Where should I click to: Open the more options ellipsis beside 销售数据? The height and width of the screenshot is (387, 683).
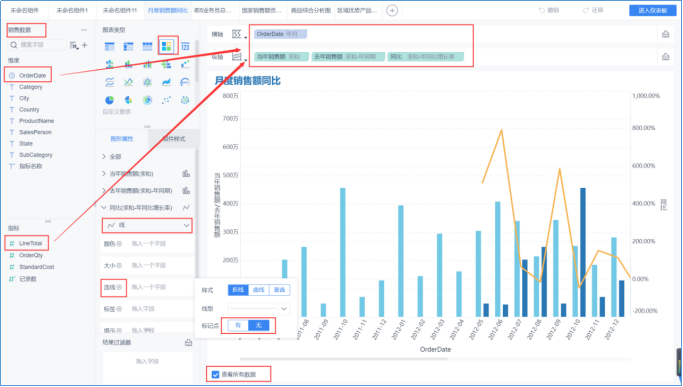[84, 30]
